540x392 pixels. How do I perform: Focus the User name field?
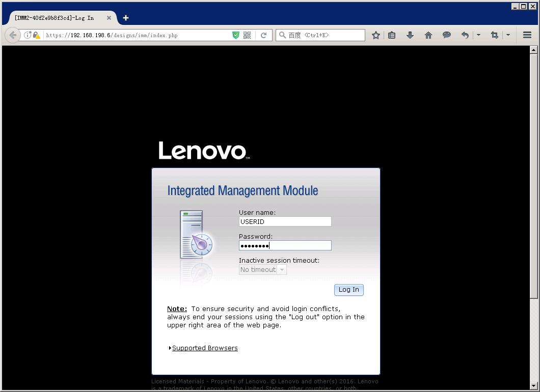(x=285, y=221)
